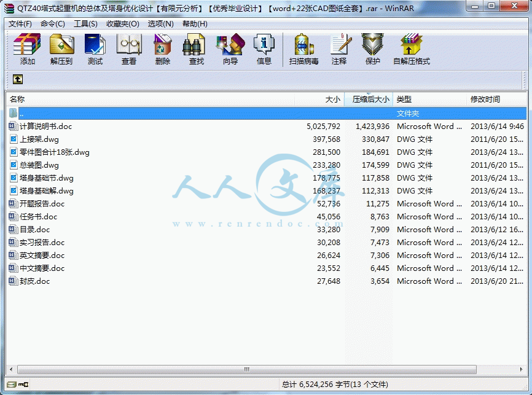This screenshot has width=532, height=395.
Task: Open the 文件(F) menu
Action: tap(20, 24)
